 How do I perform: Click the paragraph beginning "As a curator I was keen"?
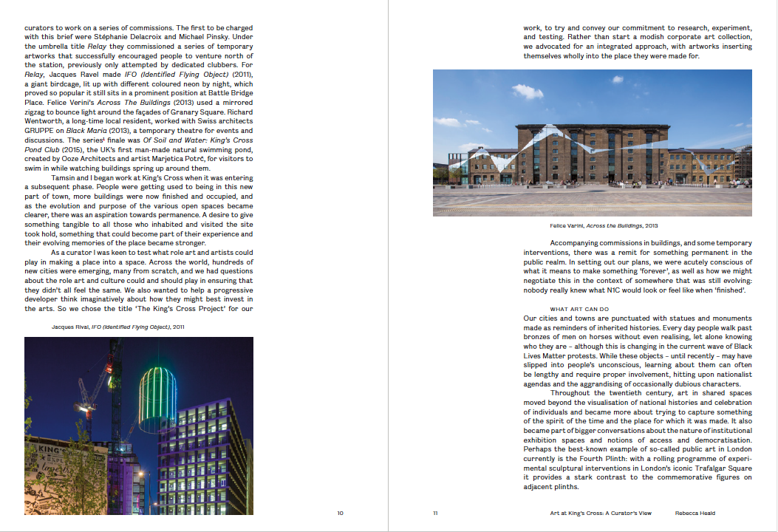(x=139, y=281)
